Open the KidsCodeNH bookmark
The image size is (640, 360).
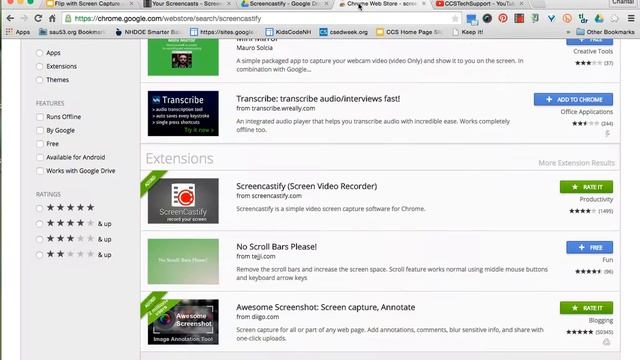tap(288, 32)
